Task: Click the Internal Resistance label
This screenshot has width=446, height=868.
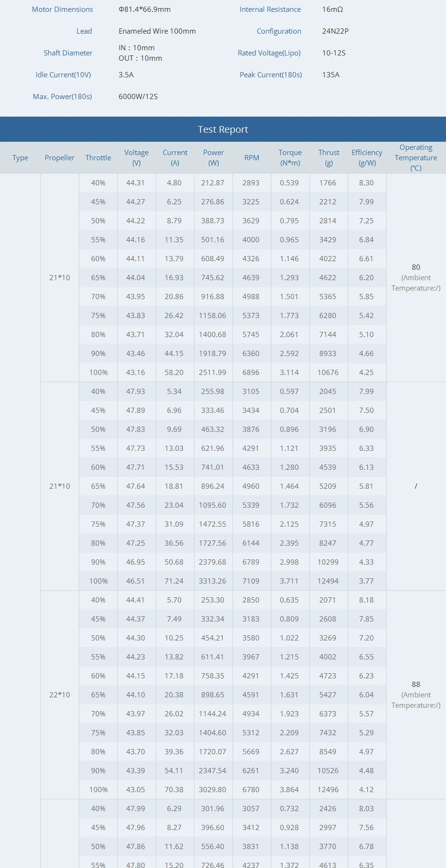Action: [270, 9]
